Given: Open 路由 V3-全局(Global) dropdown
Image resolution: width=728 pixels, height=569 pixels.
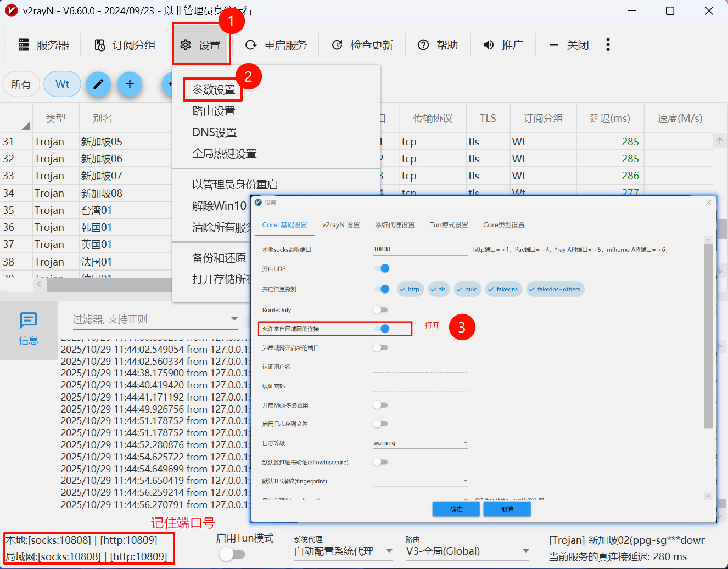Looking at the screenshot, I should pyautogui.click(x=468, y=551).
